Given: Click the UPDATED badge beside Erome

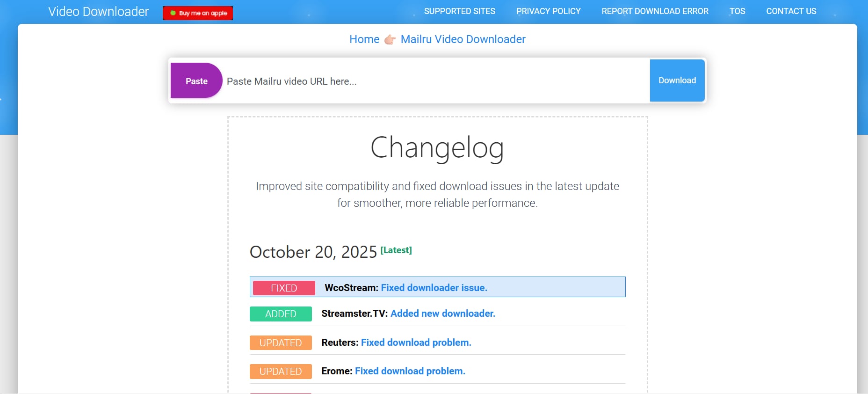Looking at the screenshot, I should click(x=281, y=372).
